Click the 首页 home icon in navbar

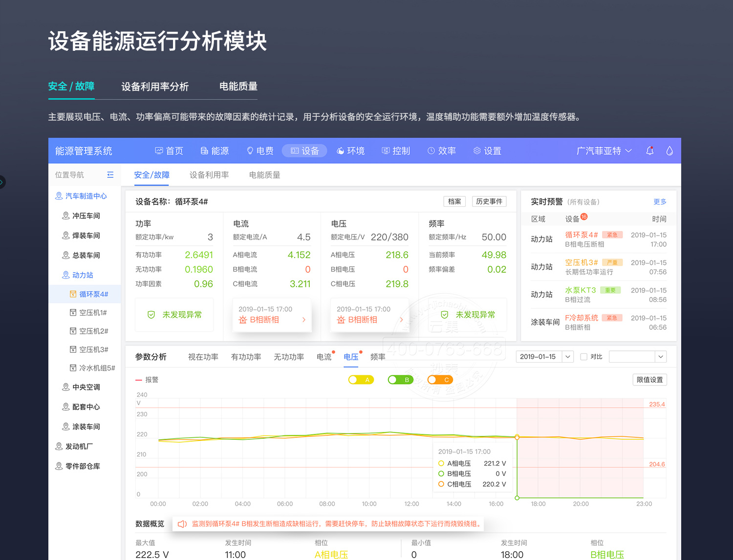point(159,151)
